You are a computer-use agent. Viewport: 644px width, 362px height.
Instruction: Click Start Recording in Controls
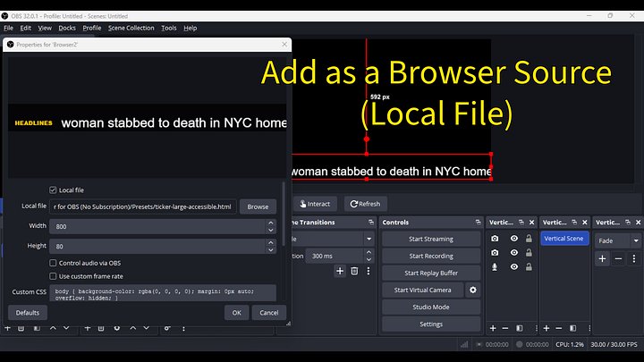(431, 256)
